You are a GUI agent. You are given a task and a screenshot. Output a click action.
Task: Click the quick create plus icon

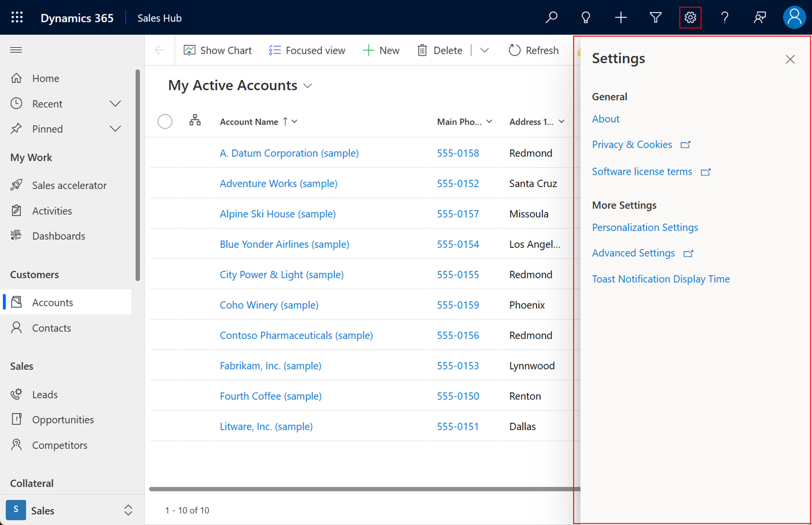[x=621, y=17]
